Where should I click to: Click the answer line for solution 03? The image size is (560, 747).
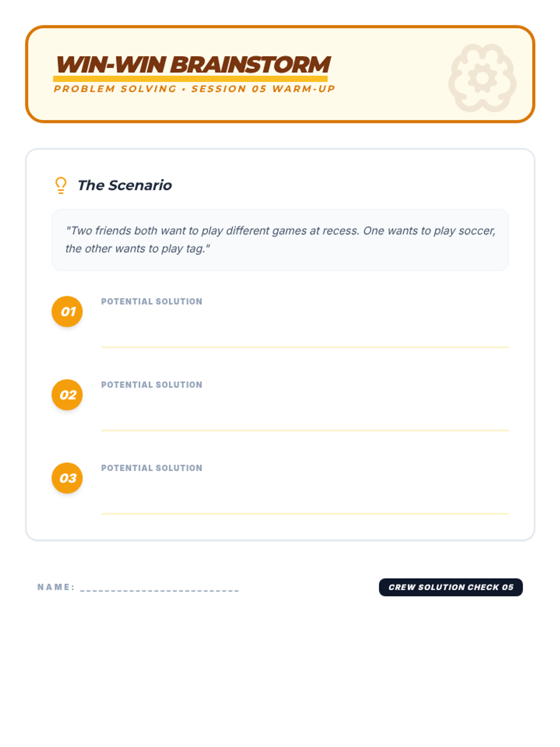pos(305,513)
